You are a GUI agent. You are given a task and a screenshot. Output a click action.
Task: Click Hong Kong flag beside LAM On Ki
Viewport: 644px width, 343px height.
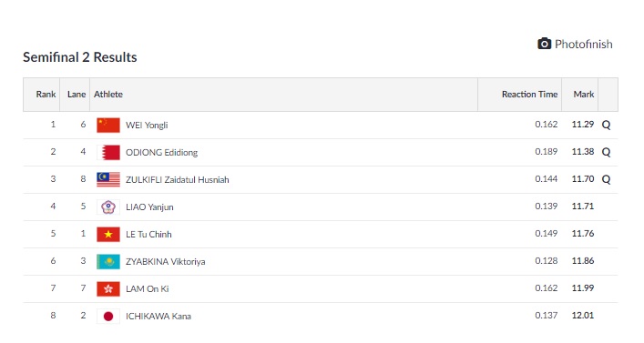pos(108,288)
